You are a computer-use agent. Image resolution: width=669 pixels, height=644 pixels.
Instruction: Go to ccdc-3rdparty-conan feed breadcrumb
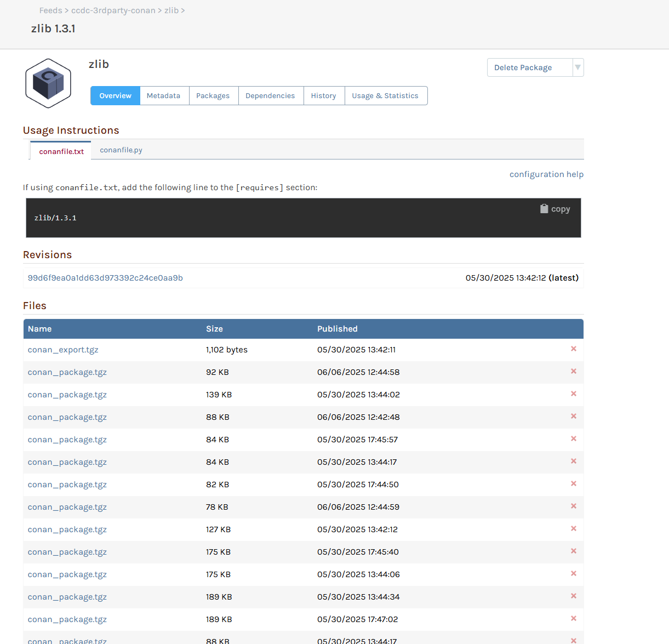tap(113, 10)
